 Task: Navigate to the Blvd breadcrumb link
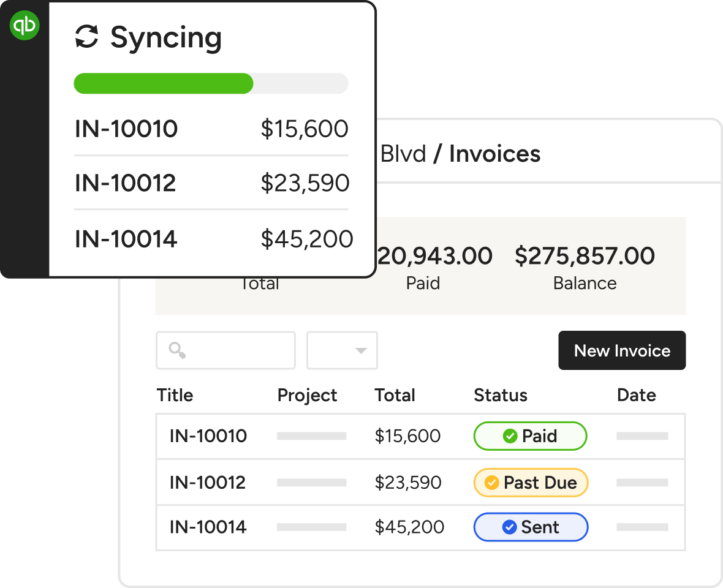[x=403, y=154]
